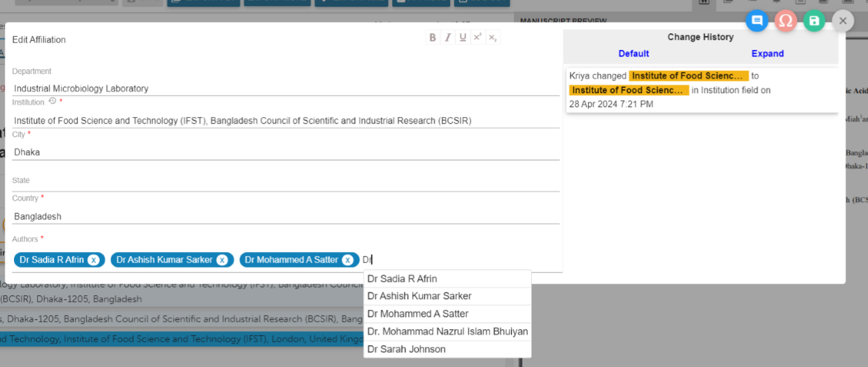This screenshot has height=367, width=868.
Task: Click Manuscript Preview panel header behind dialog
Action: [562, 21]
